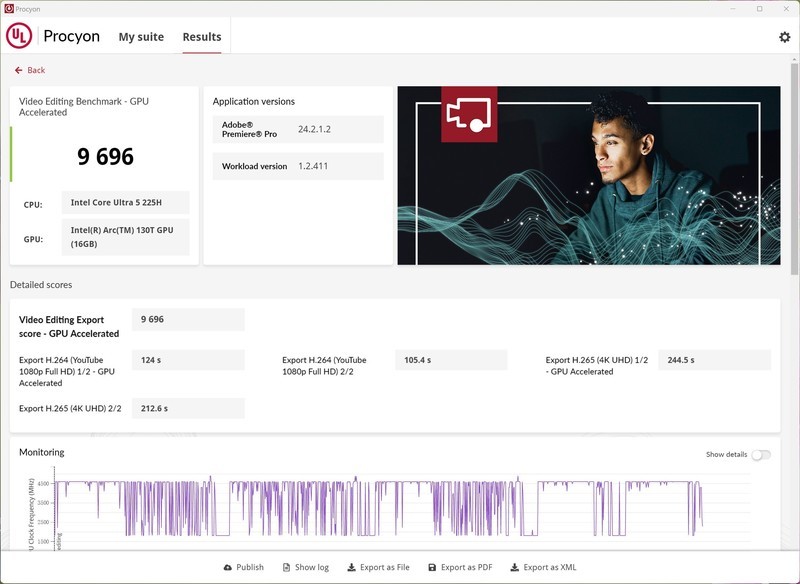Select the Intel Core Ultra 5 225H CPU field

tap(125, 203)
